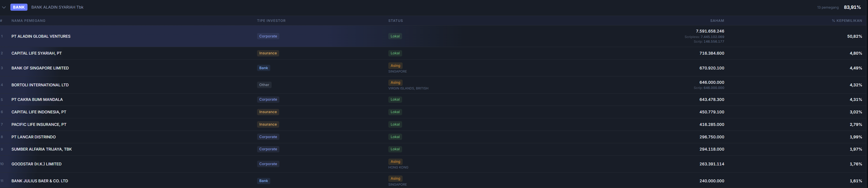868x188 pixels.
Task: Collapse the BANK ALADIN SYARIAH section chevron
Action: click(x=4, y=7)
